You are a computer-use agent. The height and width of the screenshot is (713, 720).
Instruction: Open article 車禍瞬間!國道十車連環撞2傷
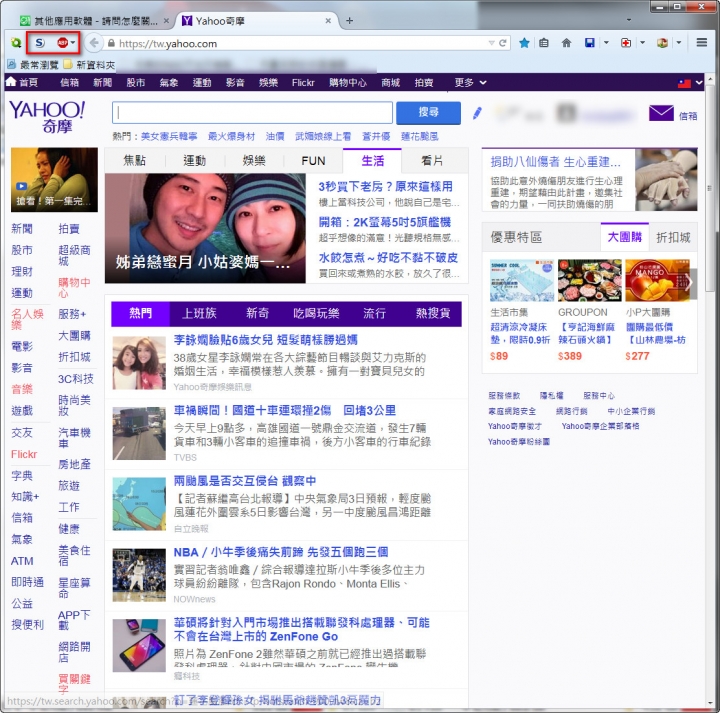click(284, 410)
